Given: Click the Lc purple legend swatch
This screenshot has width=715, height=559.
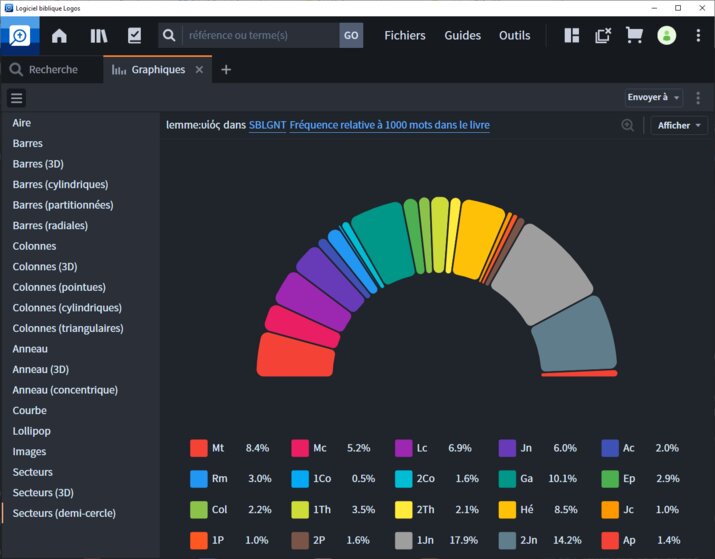Looking at the screenshot, I should click(x=404, y=448).
